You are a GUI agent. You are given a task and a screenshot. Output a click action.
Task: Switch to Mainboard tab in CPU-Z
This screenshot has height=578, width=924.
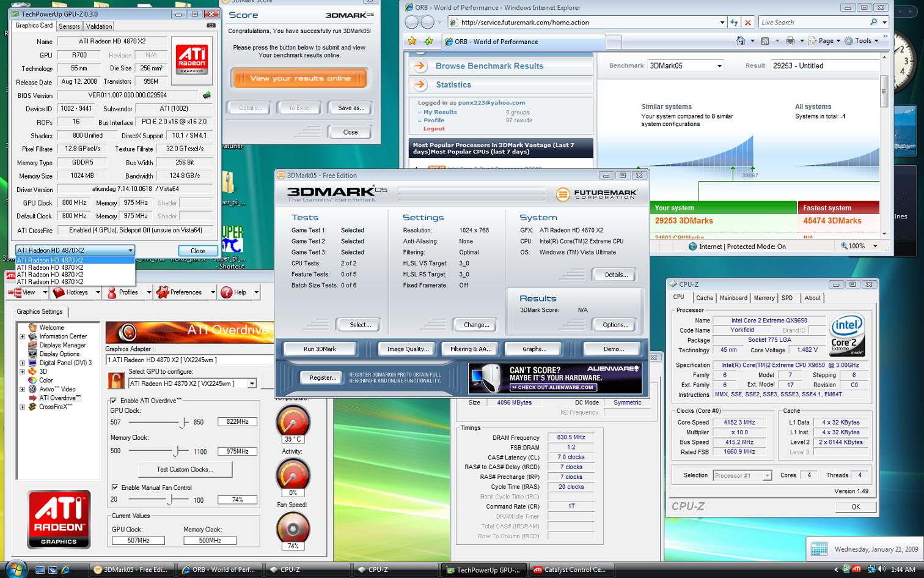(733, 298)
